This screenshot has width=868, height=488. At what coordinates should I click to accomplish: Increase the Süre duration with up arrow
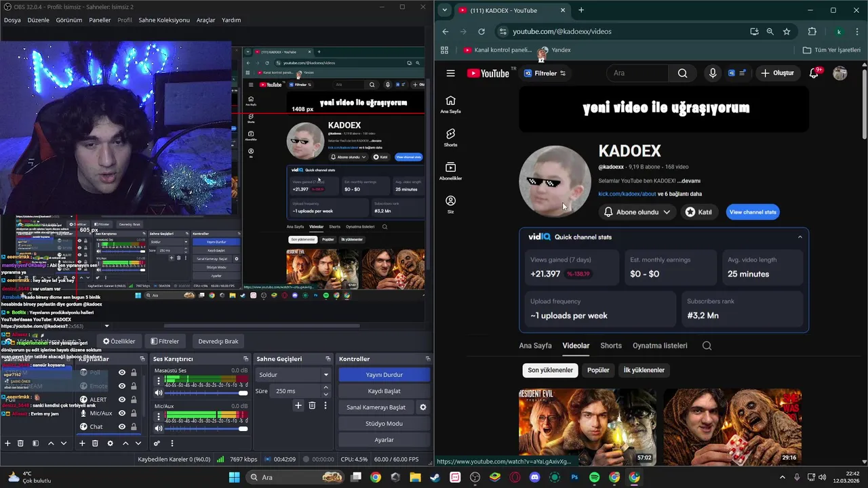coord(325,388)
